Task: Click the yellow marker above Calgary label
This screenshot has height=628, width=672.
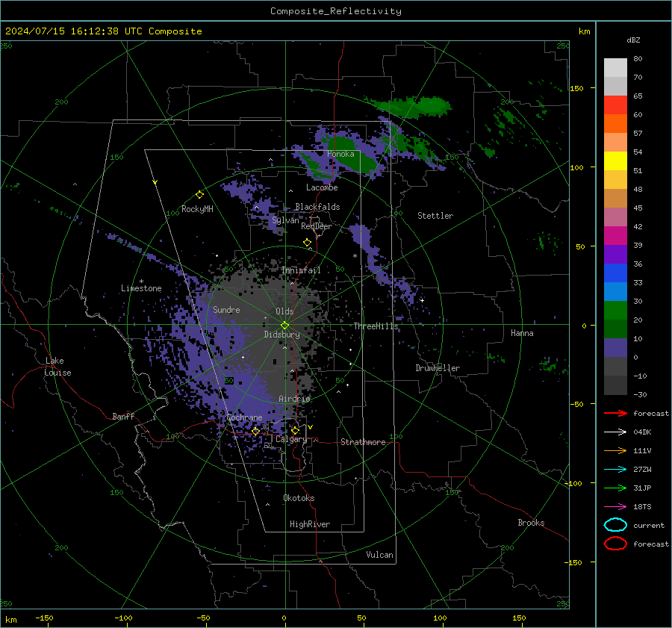Action: (x=295, y=430)
